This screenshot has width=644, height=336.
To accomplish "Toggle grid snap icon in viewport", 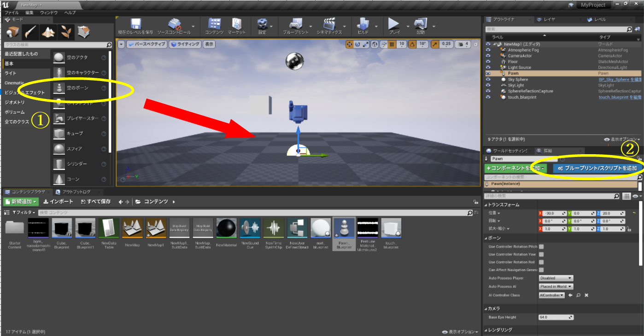I will [392, 44].
